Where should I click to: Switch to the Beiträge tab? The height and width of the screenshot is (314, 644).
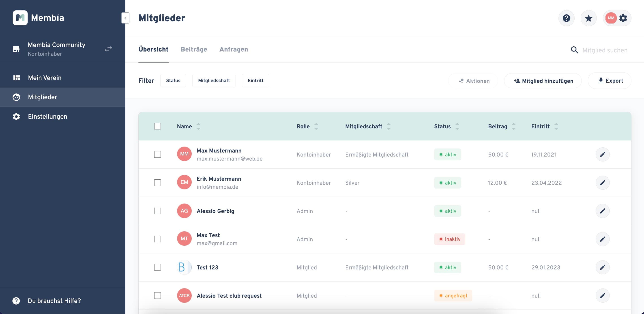tap(194, 49)
